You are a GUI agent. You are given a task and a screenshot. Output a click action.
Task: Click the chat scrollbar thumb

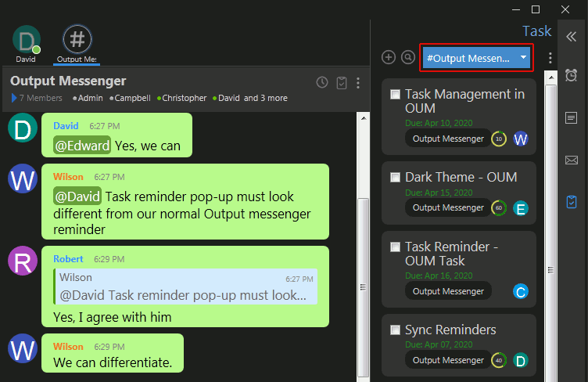(363, 287)
